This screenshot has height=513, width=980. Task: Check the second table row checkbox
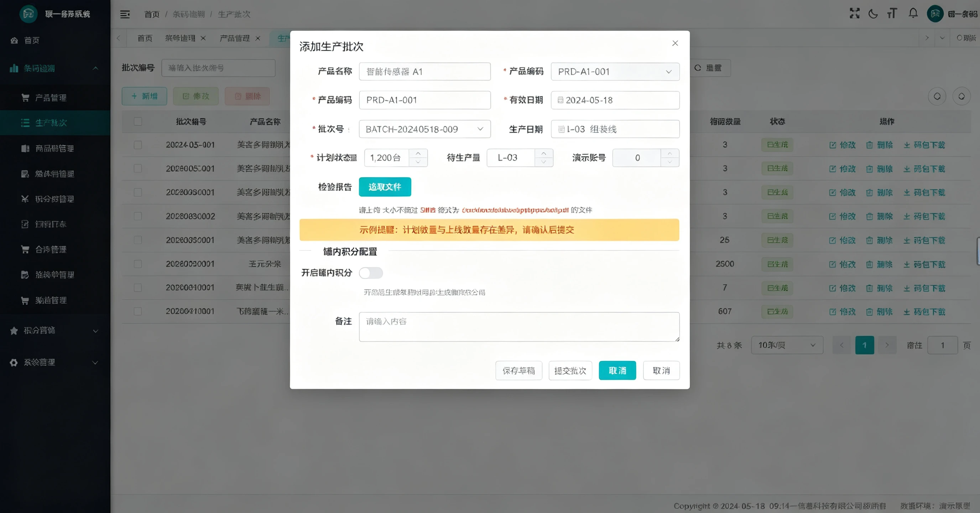coord(138,169)
